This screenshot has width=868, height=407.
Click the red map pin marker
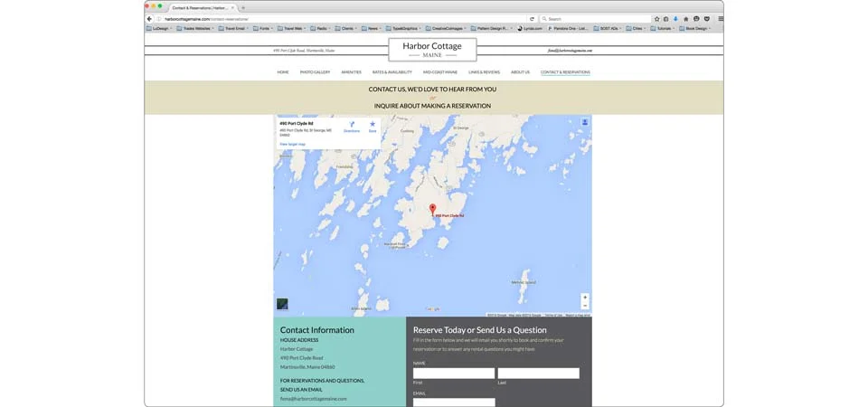[433, 209]
